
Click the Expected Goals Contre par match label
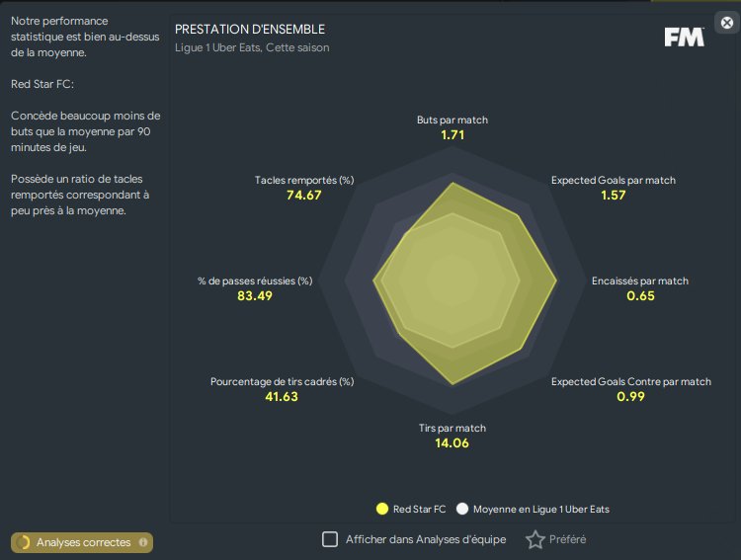pos(630,381)
